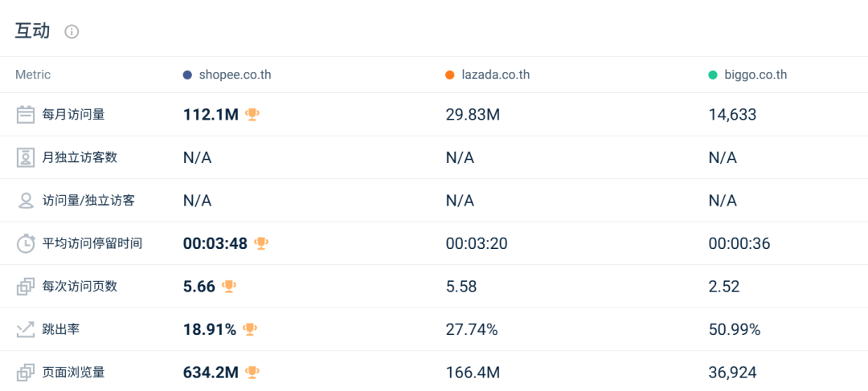Click the blue dot for shopee.co.th
Screen dimensions: 868x391
[187, 75]
